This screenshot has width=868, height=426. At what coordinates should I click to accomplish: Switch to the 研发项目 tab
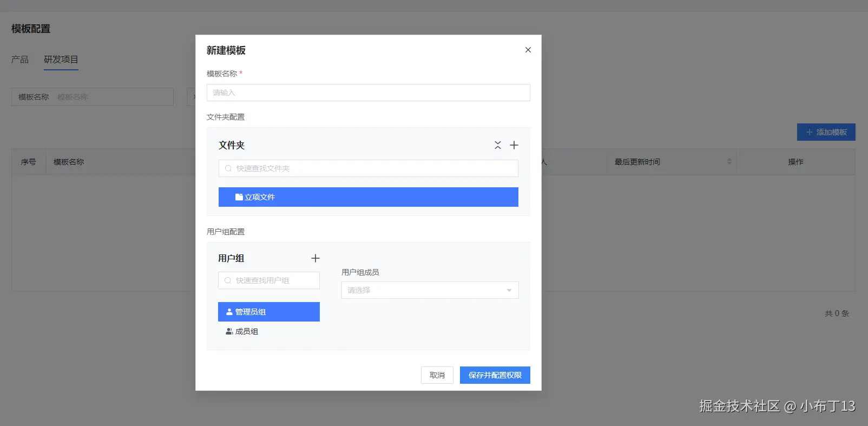(x=61, y=60)
